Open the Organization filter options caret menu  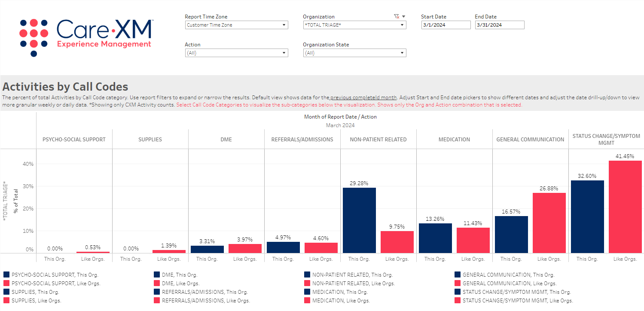403,17
